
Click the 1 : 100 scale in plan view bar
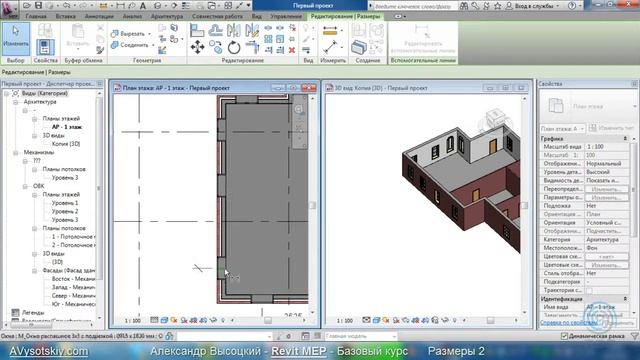point(133,321)
